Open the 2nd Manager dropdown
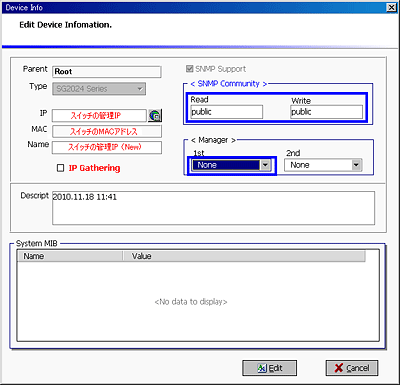This screenshot has height=385, width=400. (x=356, y=165)
